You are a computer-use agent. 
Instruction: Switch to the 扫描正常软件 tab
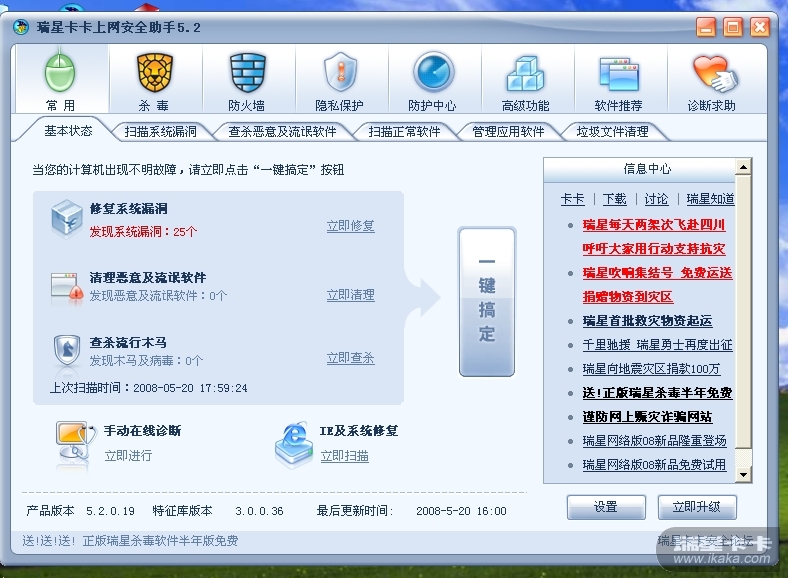click(404, 132)
